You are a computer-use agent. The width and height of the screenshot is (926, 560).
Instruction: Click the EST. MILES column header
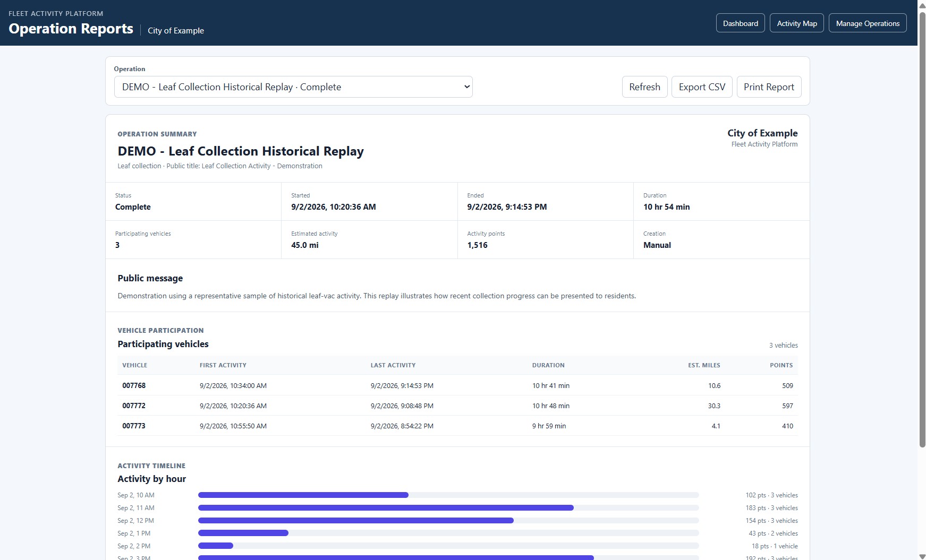(704, 365)
